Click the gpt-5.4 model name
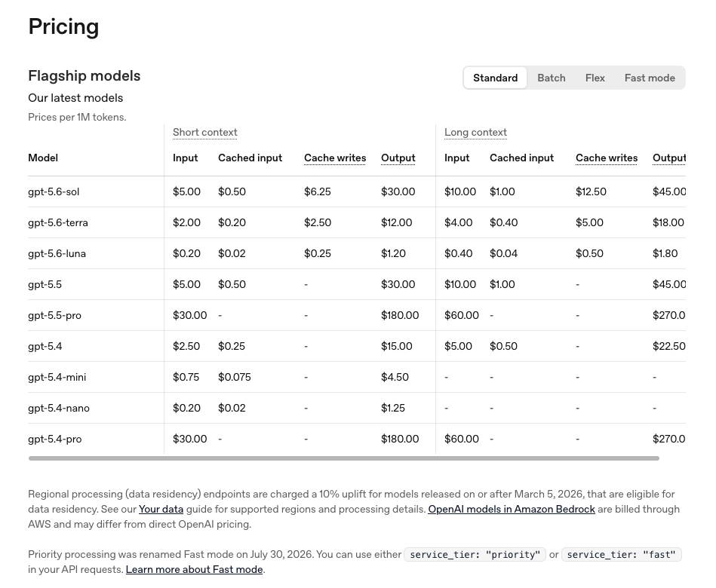 click(x=45, y=346)
